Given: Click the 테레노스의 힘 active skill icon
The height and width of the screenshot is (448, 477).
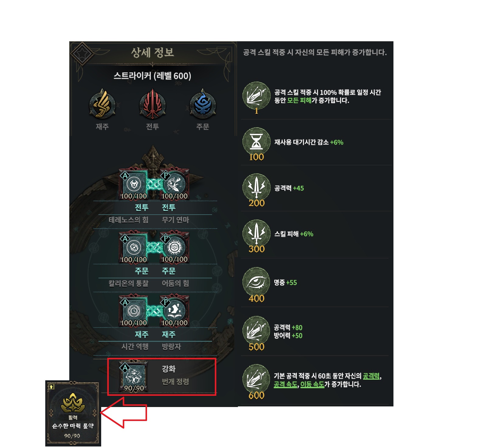Looking at the screenshot, I should [134, 185].
